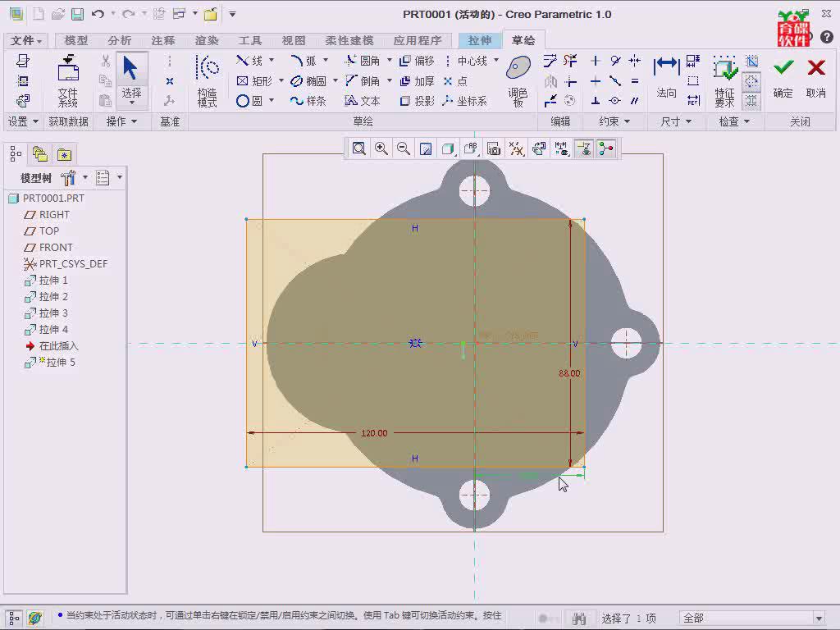Click the 120.00 width dimension
Image resolution: width=840 pixels, height=630 pixels.
tap(374, 433)
